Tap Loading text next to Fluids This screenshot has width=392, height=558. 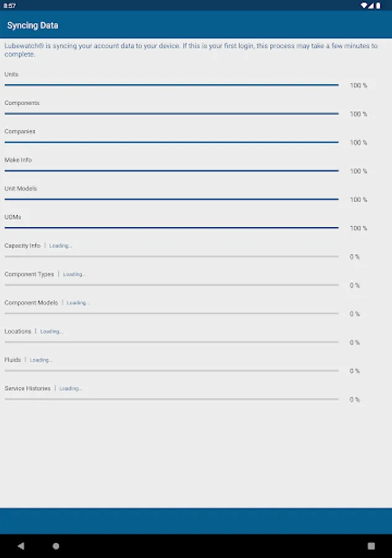[41, 360]
